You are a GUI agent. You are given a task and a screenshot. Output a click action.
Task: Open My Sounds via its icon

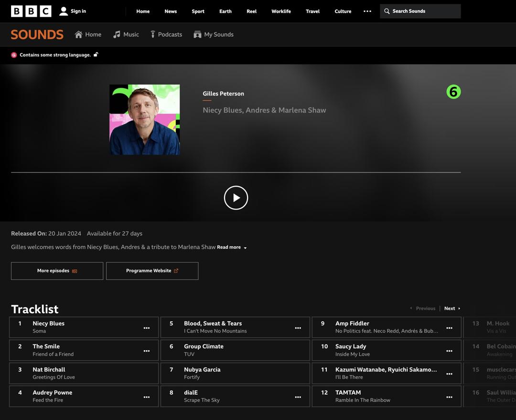[x=197, y=34]
